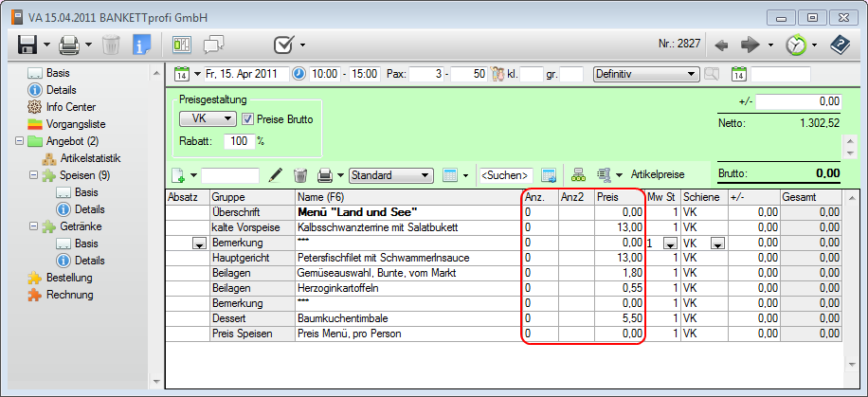Collapse the Getränke tree node
The image size is (868, 397).
click(34, 226)
